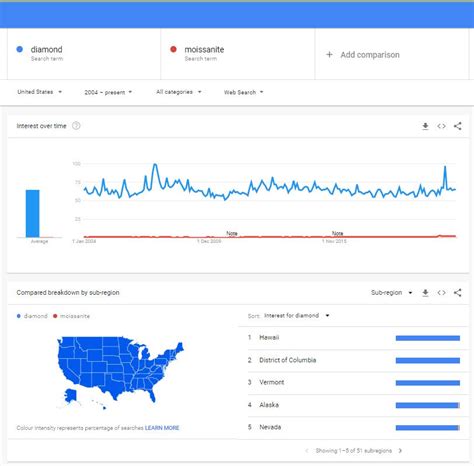Open help for Interest over time
Viewport: 474px width, 466px height.
[76, 126]
